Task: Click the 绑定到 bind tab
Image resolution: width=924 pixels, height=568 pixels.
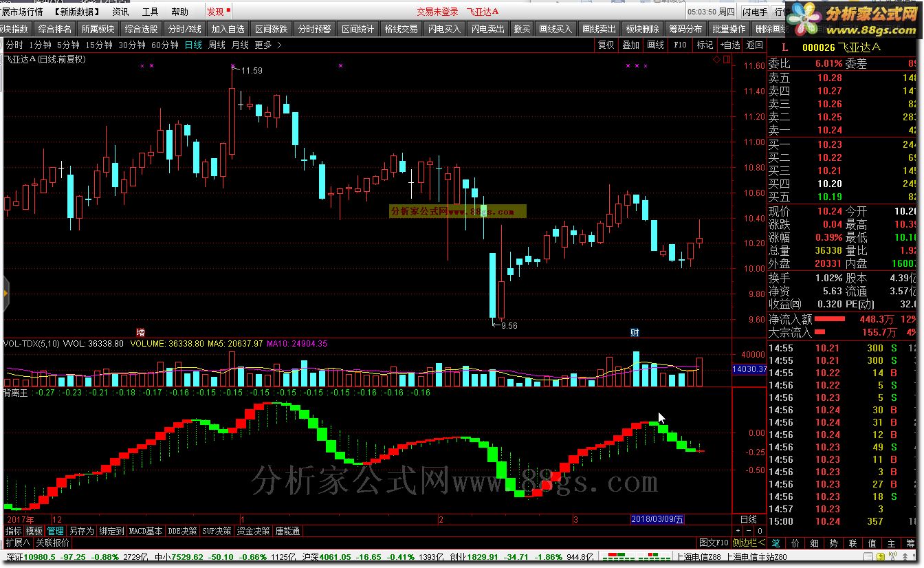Action: [112, 532]
